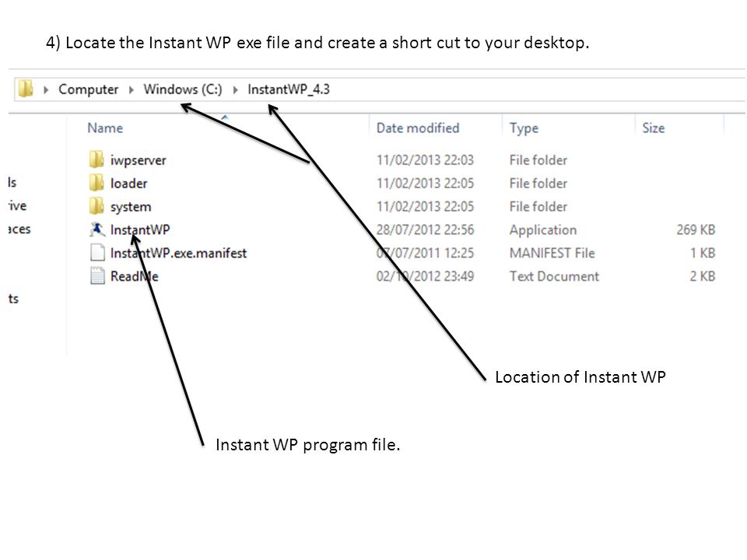The image size is (747, 560).
Task: Select the loader folder name
Action: point(128,184)
